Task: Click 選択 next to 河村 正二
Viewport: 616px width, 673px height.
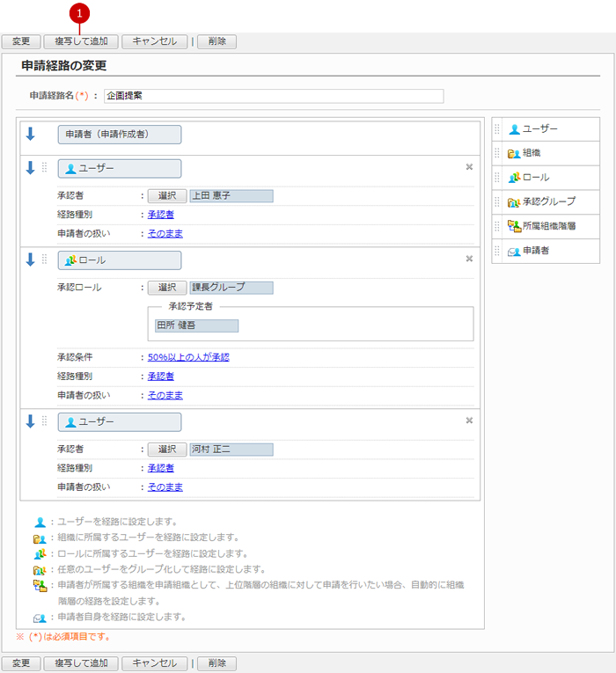Action: tap(167, 450)
